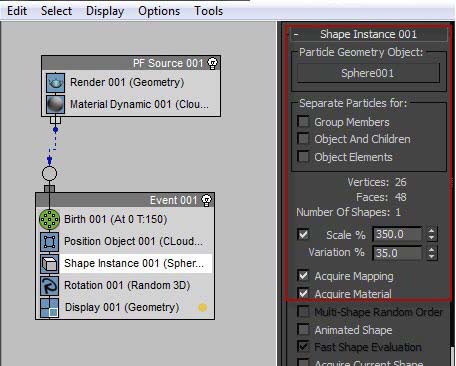Screen dimensions: 456x366
Task: Click the Rotation 001 operator icon
Action: click(x=49, y=285)
